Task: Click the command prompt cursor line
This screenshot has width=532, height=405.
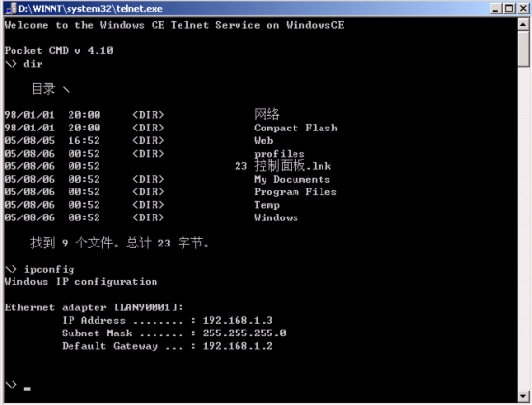Action: pos(17,386)
